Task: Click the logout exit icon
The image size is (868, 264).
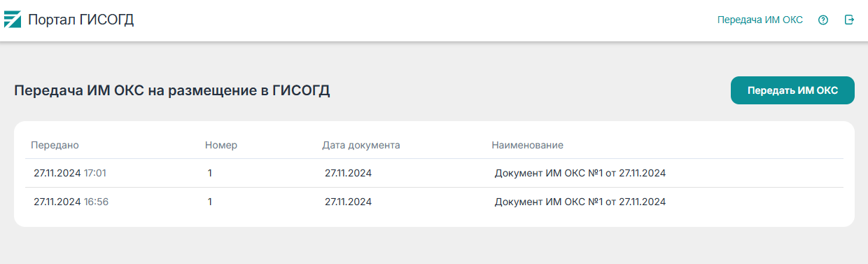Action: pyautogui.click(x=850, y=20)
